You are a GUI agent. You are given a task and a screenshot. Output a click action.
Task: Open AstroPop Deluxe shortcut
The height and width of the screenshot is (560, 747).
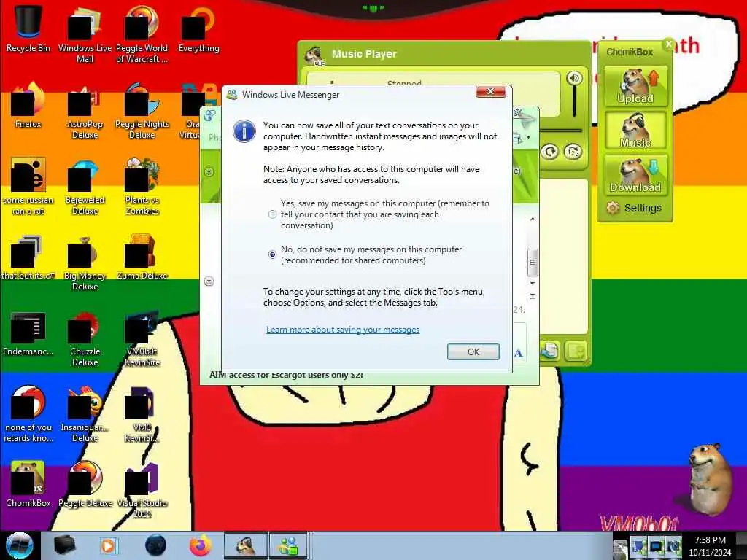(x=85, y=110)
